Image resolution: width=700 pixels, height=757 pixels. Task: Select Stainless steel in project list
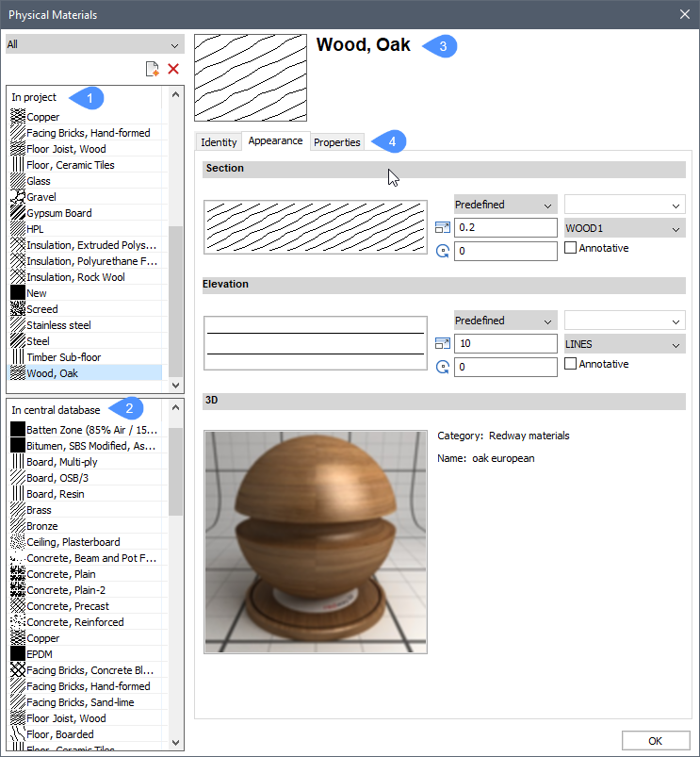(x=58, y=325)
